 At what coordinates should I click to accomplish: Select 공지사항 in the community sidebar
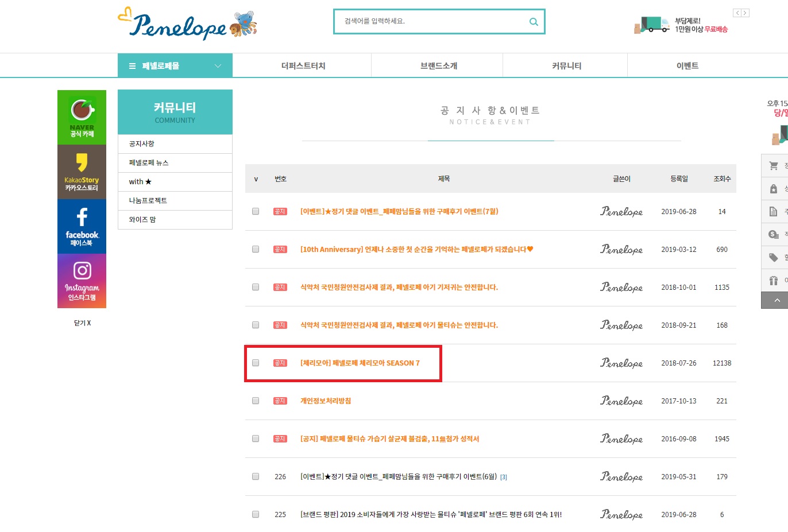(175, 144)
